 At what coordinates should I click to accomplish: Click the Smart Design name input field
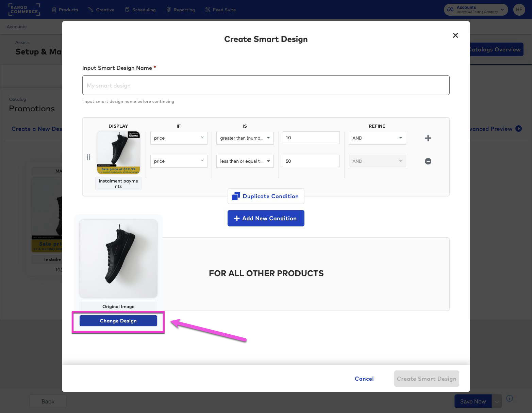266,85
